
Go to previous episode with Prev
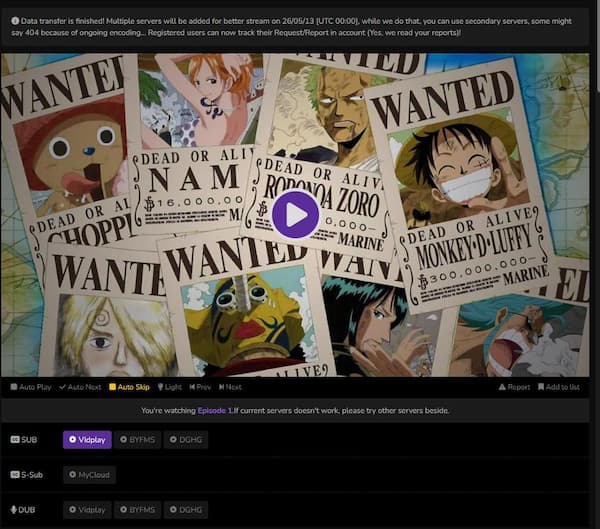pos(200,387)
